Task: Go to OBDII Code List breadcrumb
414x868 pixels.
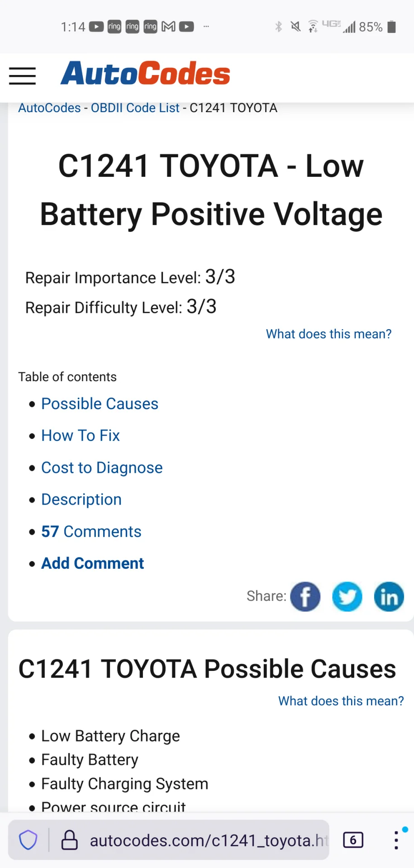Action: pyautogui.click(x=135, y=108)
